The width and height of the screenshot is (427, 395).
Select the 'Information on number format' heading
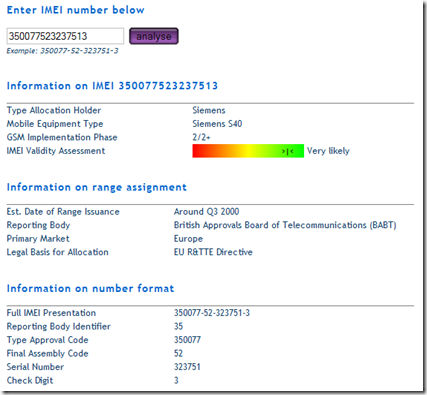tap(90, 288)
